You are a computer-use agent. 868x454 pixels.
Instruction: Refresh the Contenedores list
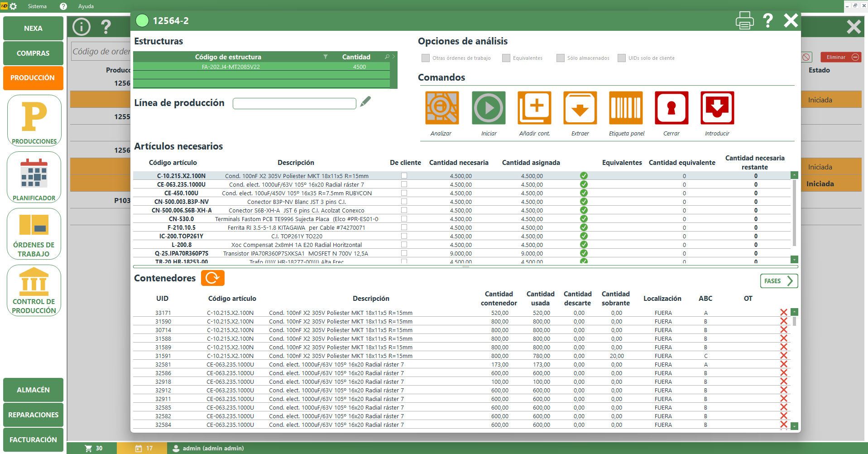coord(212,278)
